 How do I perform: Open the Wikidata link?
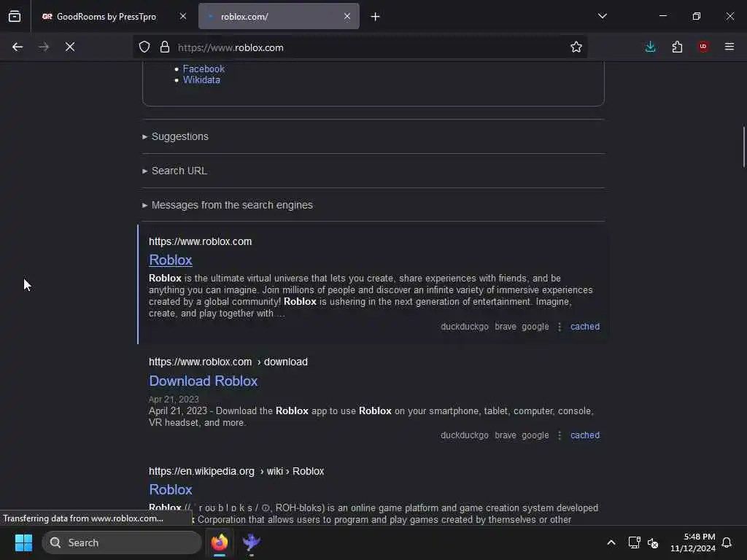201,80
